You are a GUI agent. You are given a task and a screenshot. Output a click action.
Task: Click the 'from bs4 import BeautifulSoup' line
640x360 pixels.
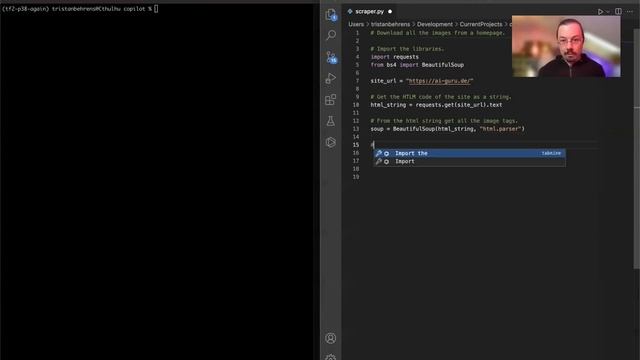pos(417,65)
